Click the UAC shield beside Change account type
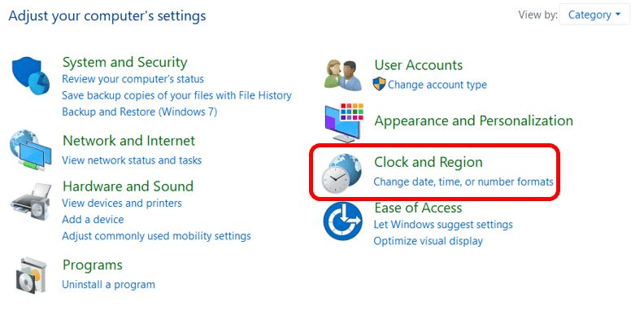Screen dimensions: 644x311 pos(379,85)
